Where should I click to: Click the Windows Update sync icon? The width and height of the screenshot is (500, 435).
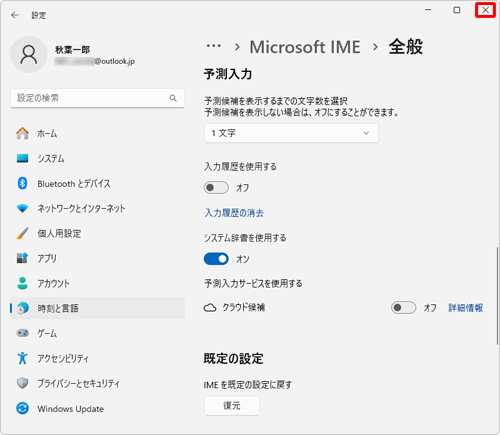pos(22,408)
